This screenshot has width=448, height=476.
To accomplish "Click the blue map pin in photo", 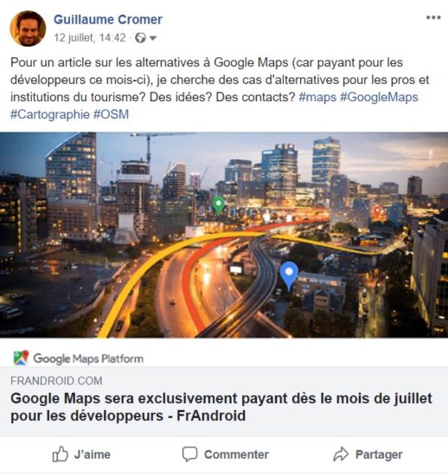I will point(289,275).
